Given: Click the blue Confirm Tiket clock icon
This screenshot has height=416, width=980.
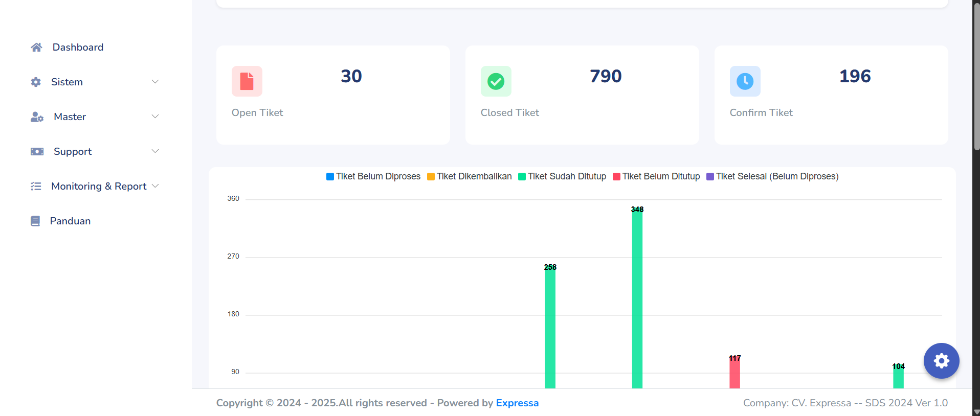Looking at the screenshot, I should tap(745, 81).
